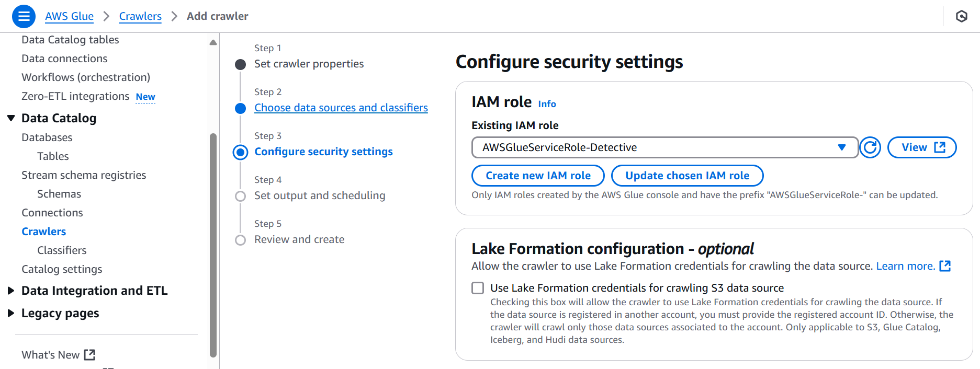Select the Step 1 circle marker
The image size is (980, 369).
point(240,64)
